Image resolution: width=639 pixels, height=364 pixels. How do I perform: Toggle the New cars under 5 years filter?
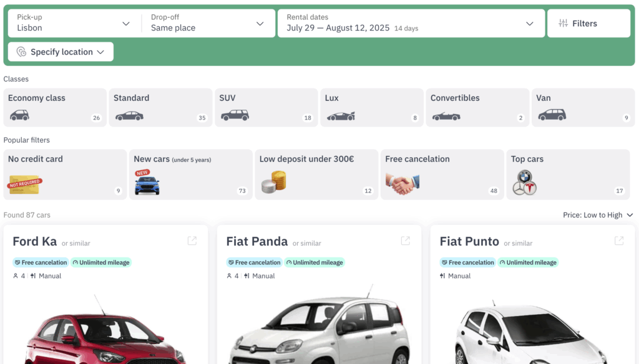(x=191, y=175)
